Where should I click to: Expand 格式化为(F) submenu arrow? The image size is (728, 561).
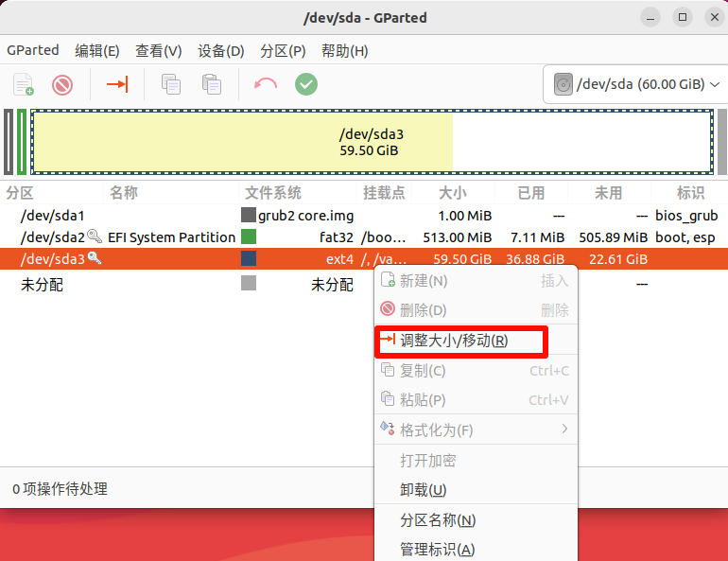[564, 430]
